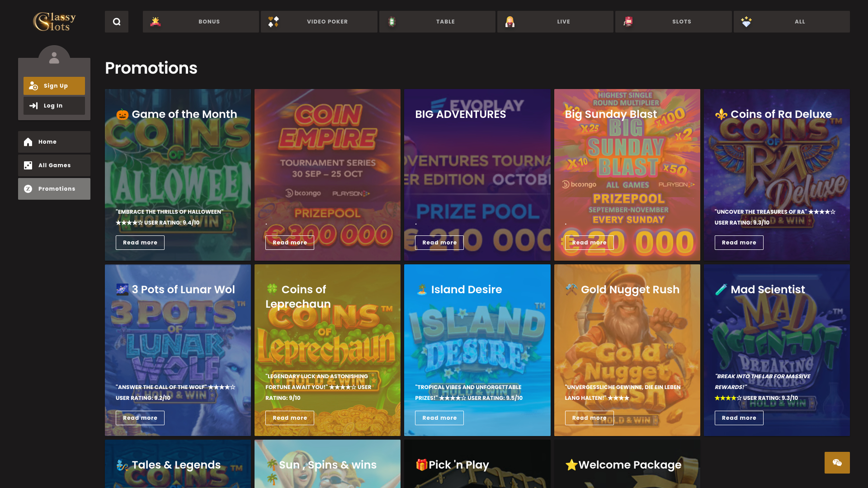Click the Slots machine icon
868x488 pixels.
click(x=628, y=21)
